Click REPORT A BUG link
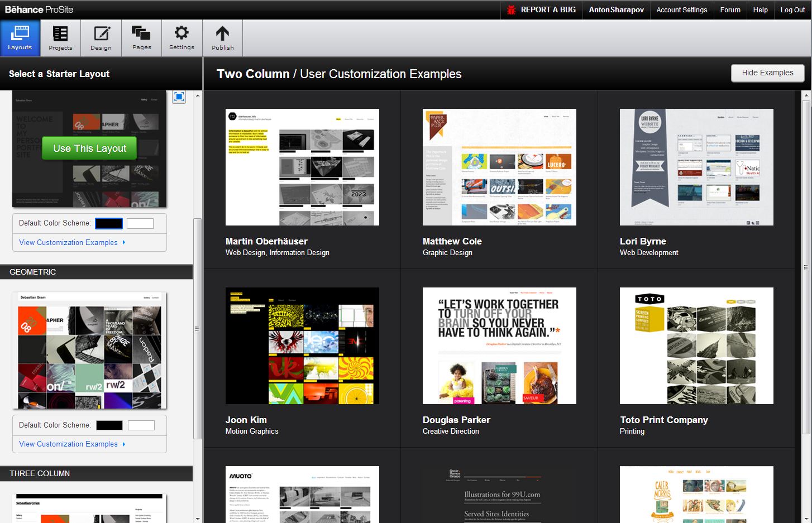Image resolution: width=812 pixels, height=523 pixels. coord(548,9)
